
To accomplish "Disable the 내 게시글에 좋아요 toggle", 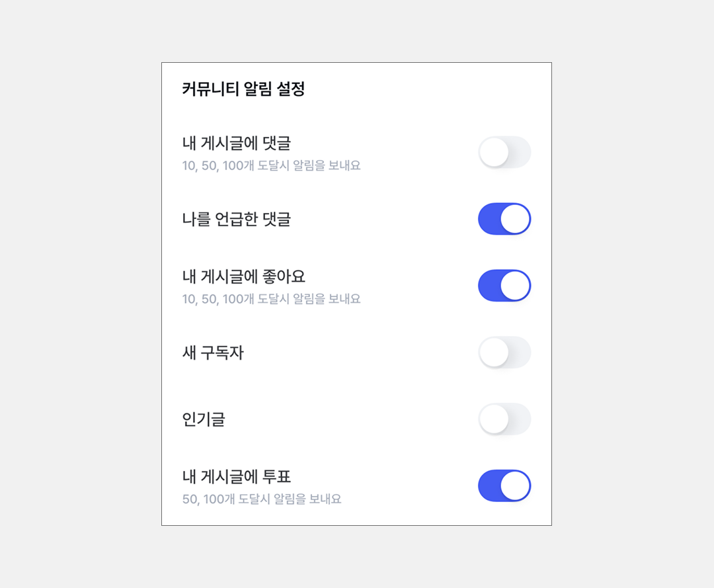I will [504, 286].
